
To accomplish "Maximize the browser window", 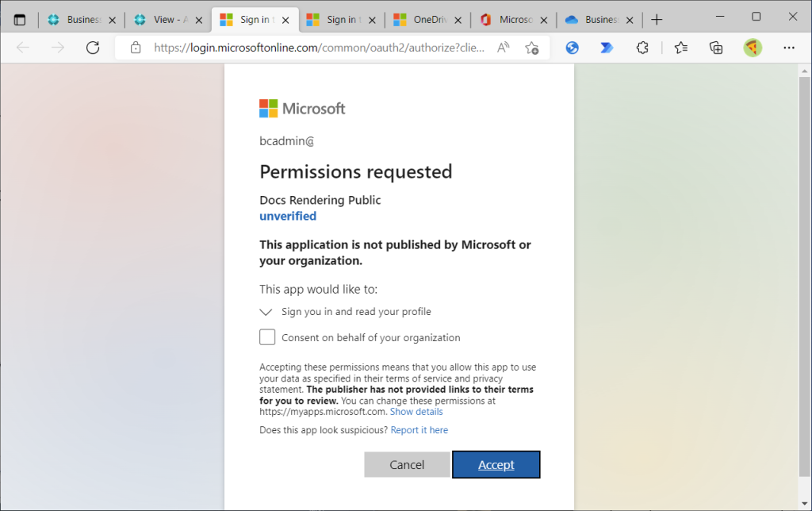I will (x=756, y=17).
